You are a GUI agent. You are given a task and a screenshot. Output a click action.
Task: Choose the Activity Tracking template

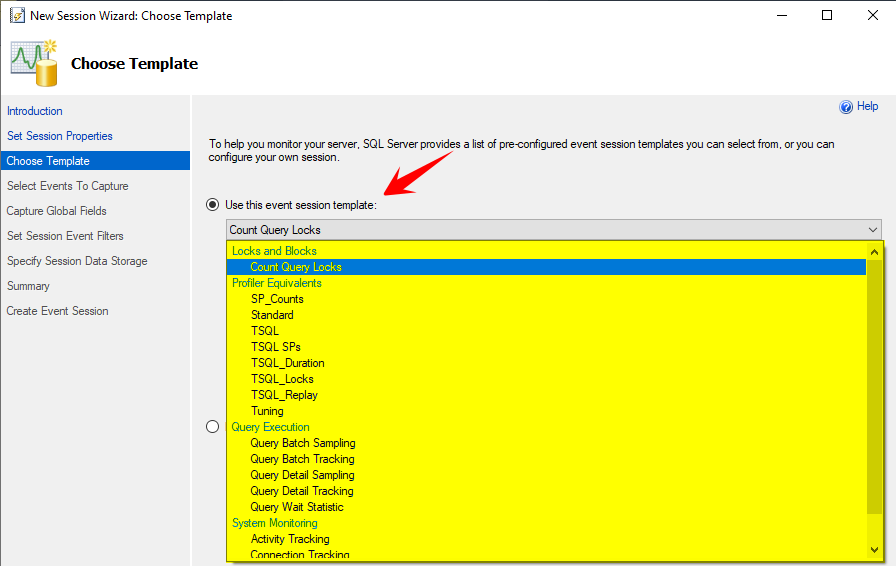(x=290, y=539)
